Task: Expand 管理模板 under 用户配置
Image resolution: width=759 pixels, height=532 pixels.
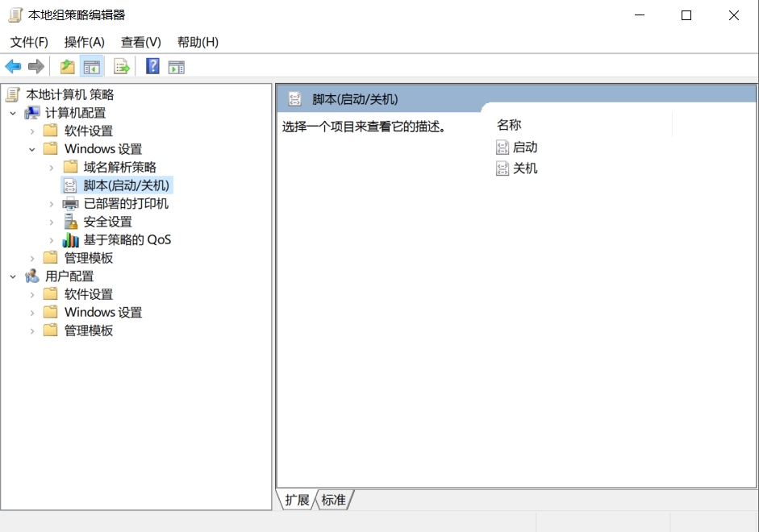Action: pos(32,331)
